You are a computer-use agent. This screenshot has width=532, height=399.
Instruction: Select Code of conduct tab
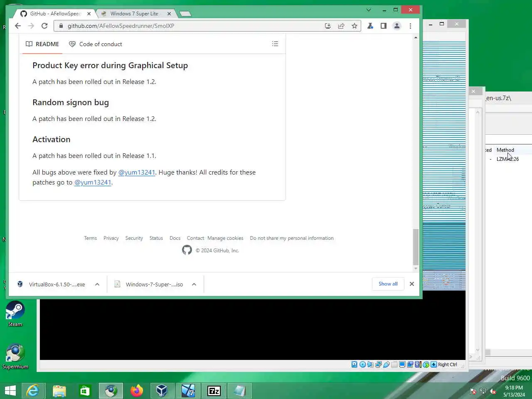(x=96, y=44)
